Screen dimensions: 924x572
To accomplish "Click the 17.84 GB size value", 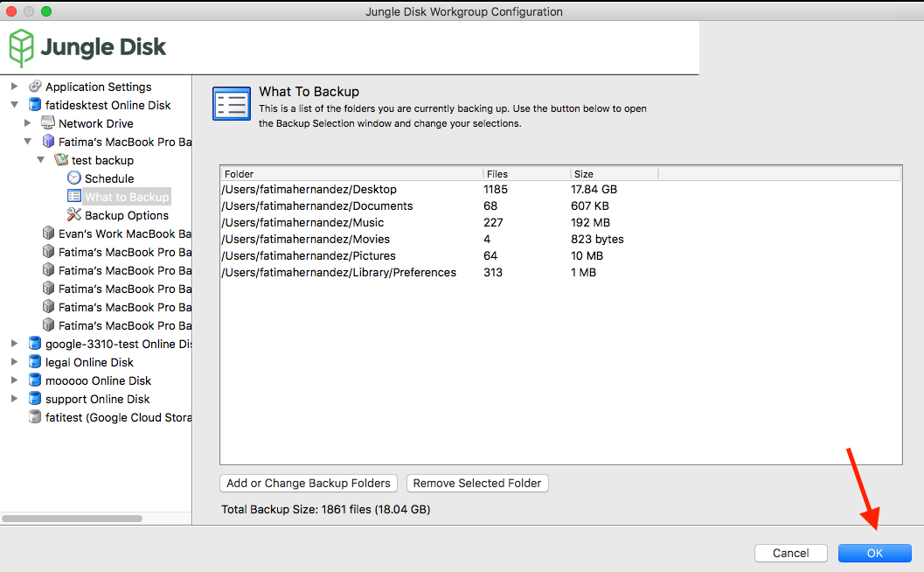I will tap(594, 189).
